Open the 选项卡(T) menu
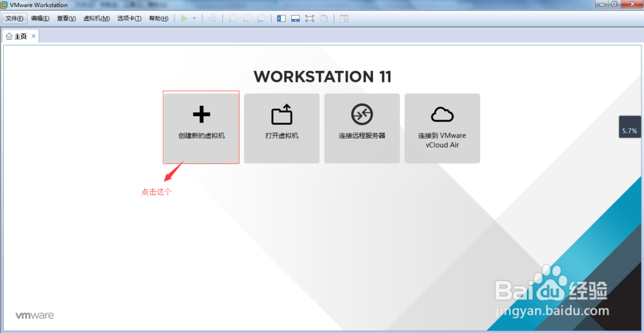The width and height of the screenshot is (644, 333). tap(129, 19)
